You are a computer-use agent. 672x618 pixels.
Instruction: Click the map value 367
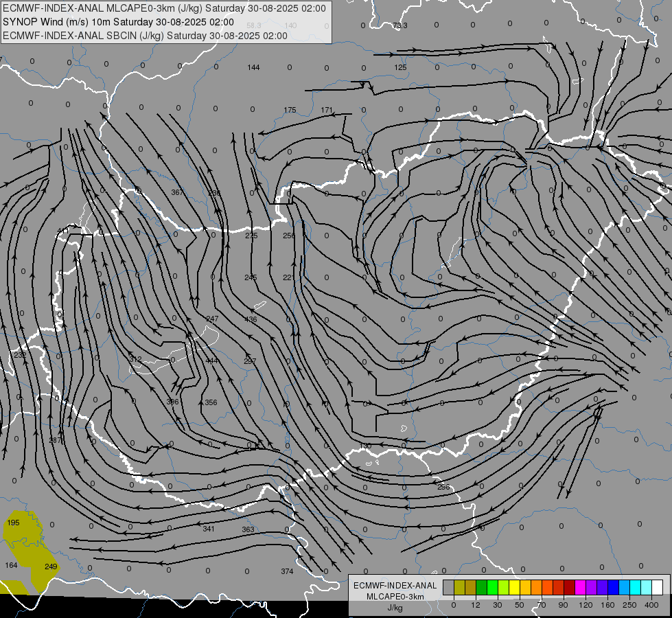[177, 192]
